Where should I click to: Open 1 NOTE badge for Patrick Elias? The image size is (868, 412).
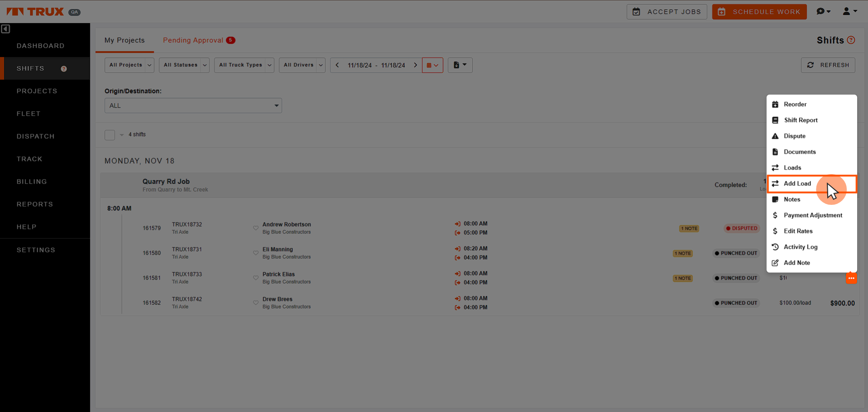683,278
